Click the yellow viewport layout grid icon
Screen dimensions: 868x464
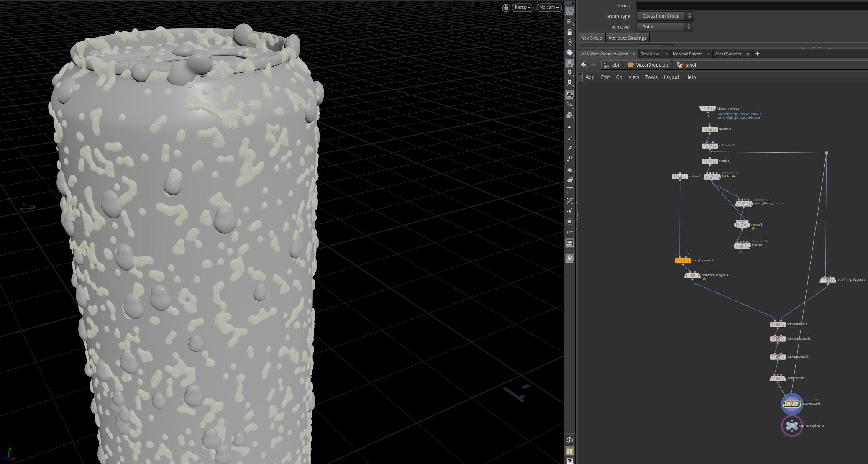(x=570, y=451)
